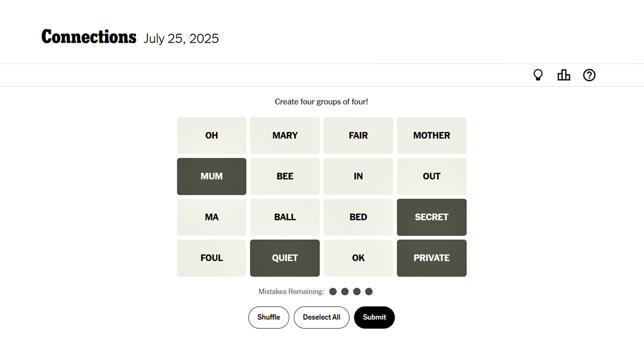Deselect the SECRET tile
Image resolution: width=644 pixels, height=362 pixels.
(431, 217)
